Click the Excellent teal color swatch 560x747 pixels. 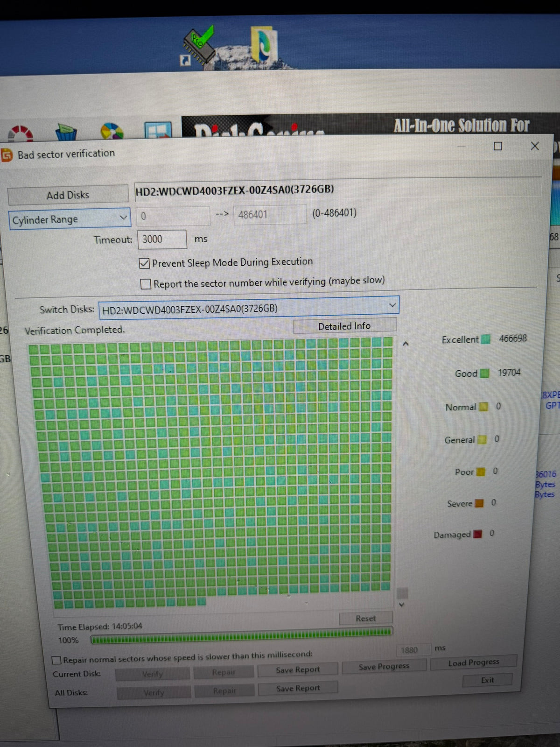click(486, 339)
